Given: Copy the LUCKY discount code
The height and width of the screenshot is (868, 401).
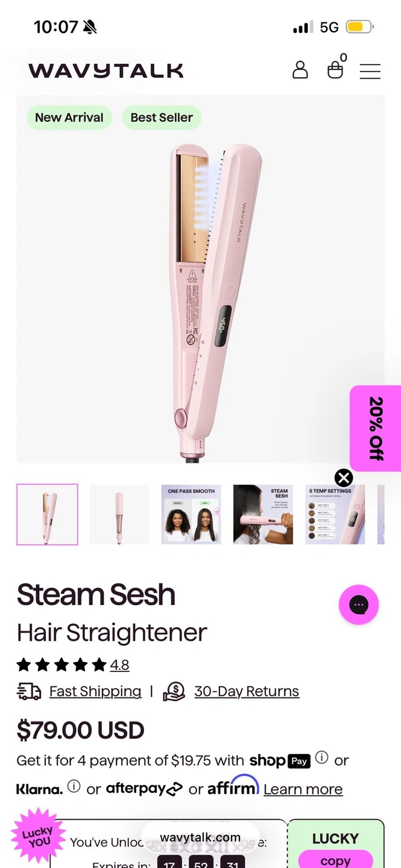Looking at the screenshot, I should tap(336, 860).
